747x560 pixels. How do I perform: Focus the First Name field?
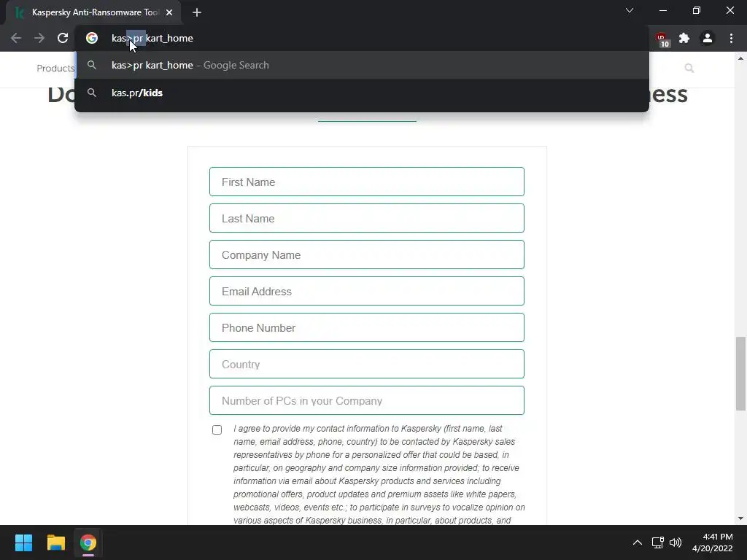tap(367, 182)
